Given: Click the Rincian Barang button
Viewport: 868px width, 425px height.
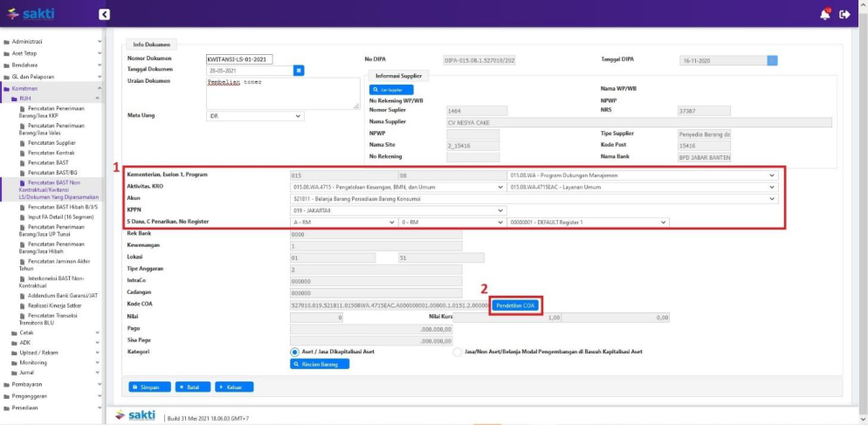Looking at the screenshot, I should coord(320,364).
